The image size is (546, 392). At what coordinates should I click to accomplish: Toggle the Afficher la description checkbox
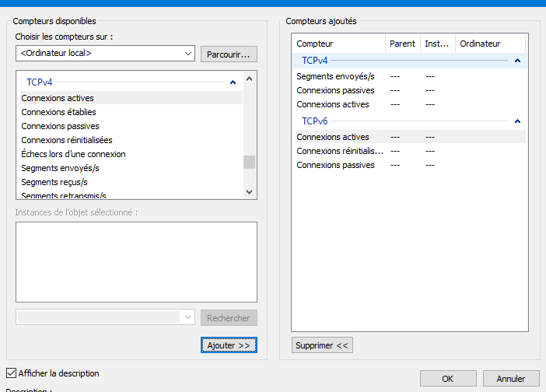(x=11, y=373)
